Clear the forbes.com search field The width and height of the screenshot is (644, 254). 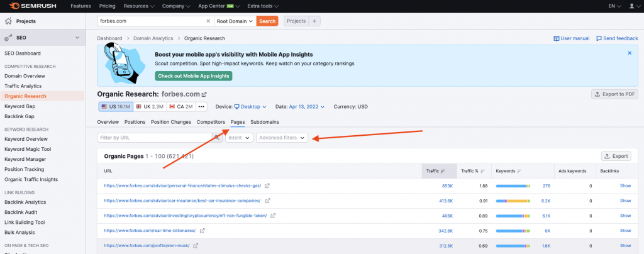click(x=208, y=21)
